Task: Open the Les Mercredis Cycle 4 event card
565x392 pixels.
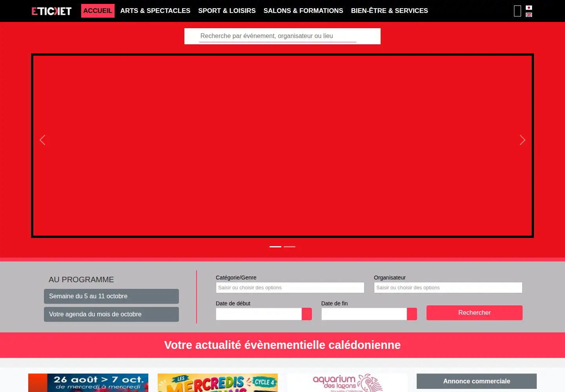Action: click(x=218, y=383)
